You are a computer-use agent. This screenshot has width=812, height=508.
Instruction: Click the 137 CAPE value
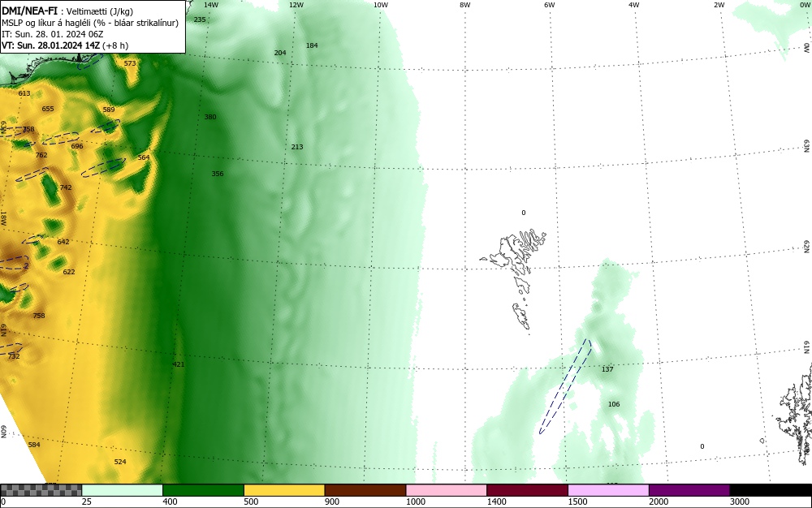(607, 369)
